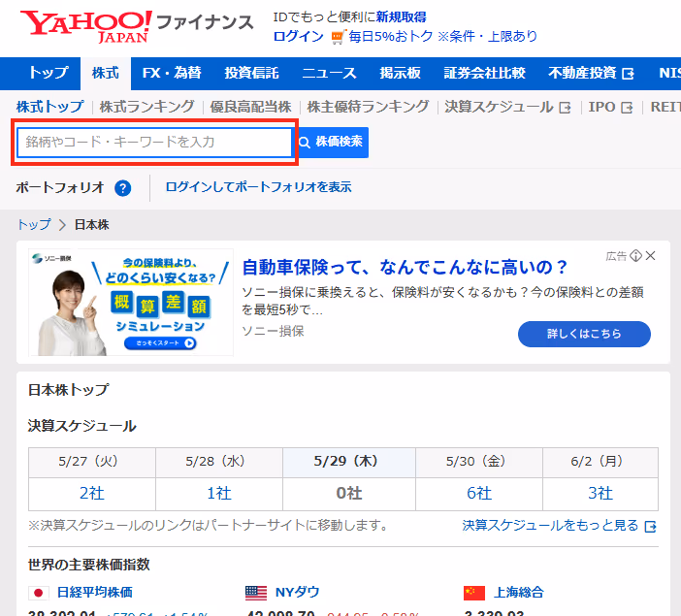Screen dimensions: 681x616
Task: Click 3社 under 6/2（月）
Action: click(600, 494)
